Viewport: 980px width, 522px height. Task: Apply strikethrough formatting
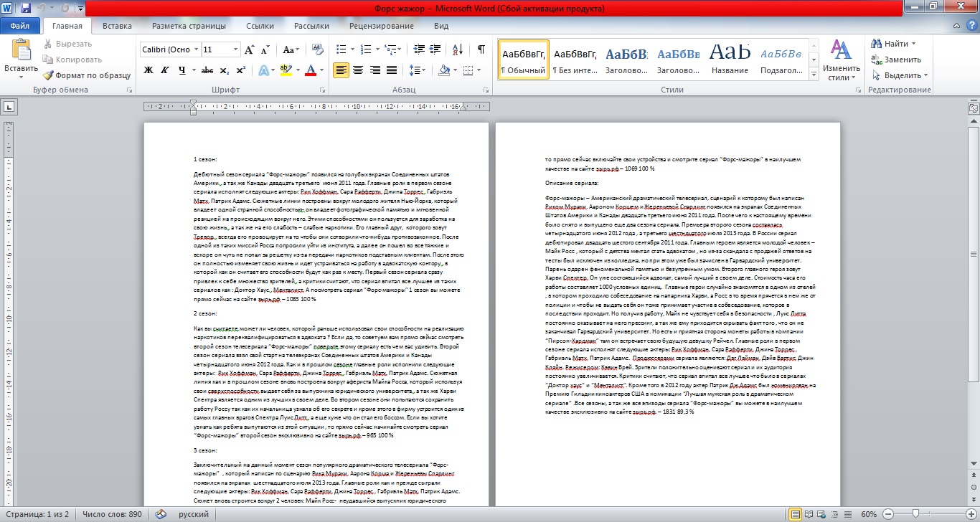(x=207, y=70)
